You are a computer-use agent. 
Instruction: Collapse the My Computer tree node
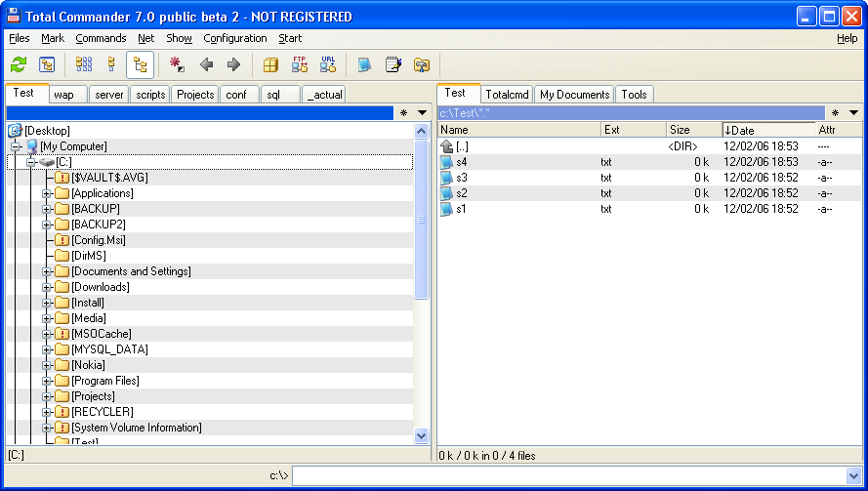tap(16, 146)
